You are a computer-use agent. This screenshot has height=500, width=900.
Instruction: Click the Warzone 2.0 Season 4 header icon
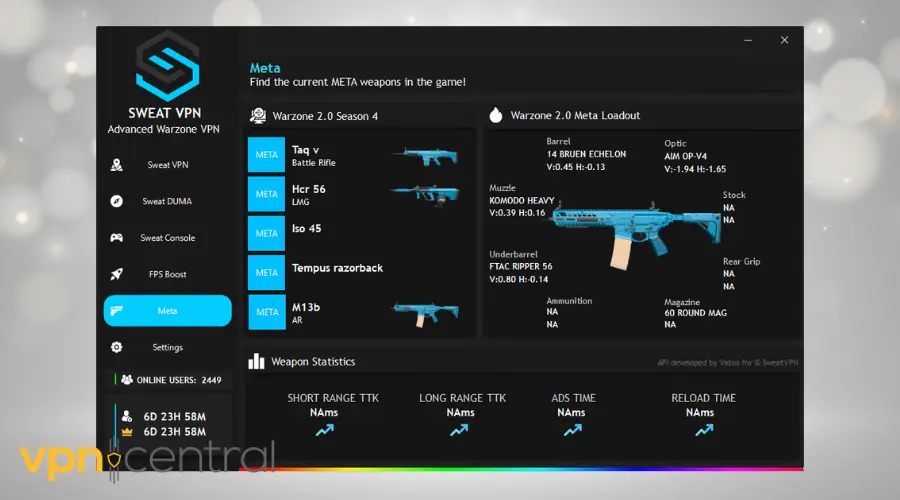click(x=258, y=116)
